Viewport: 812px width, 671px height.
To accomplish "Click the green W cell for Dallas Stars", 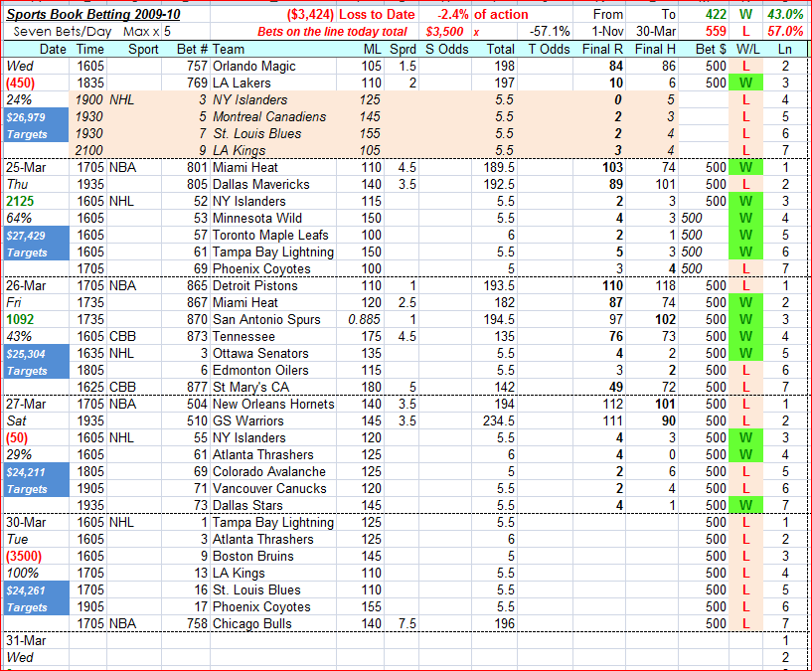I will pyautogui.click(x=745, y=506).
